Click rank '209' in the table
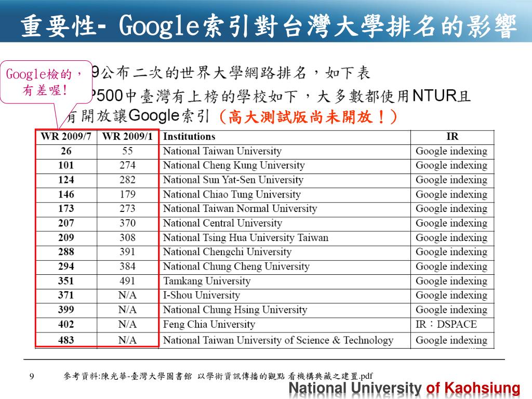This screenshot has height=399, width=532. (x=66, y=238)
